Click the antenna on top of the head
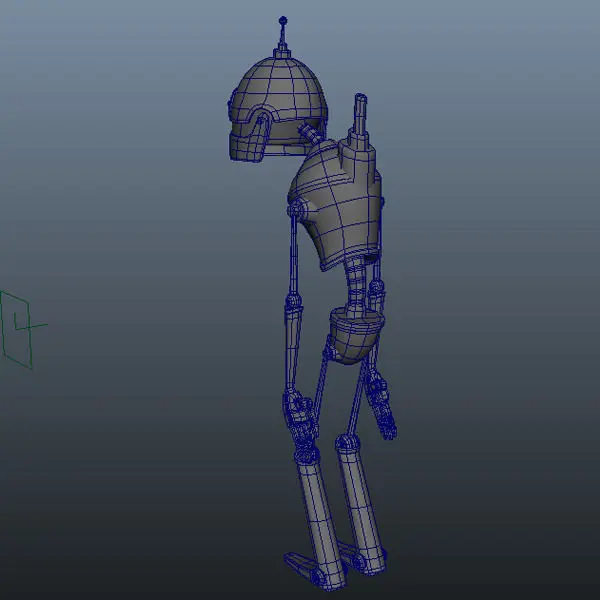This screenshot has height=600, width=600. 282,37
